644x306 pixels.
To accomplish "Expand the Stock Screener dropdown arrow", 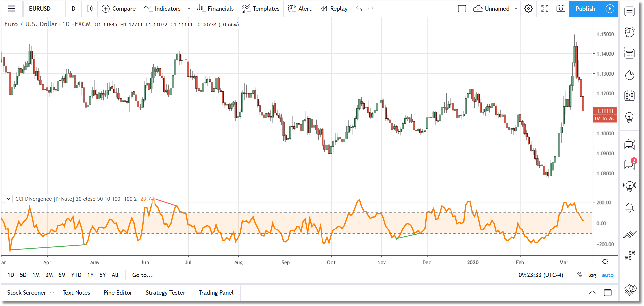I will [x=52, y=293].
